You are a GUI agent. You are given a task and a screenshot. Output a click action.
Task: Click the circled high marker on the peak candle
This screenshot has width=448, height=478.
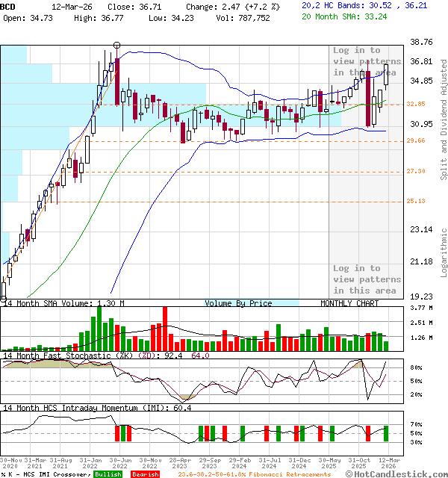click(x=116, y=45)
